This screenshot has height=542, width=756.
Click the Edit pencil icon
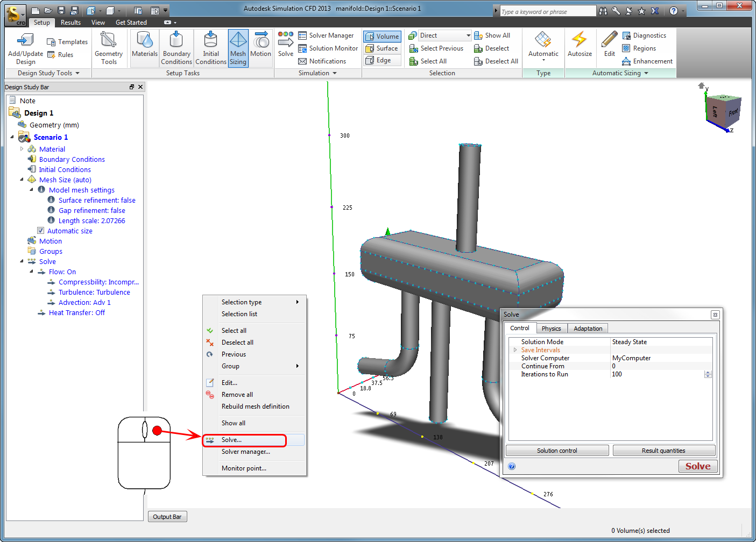[610, 44]
